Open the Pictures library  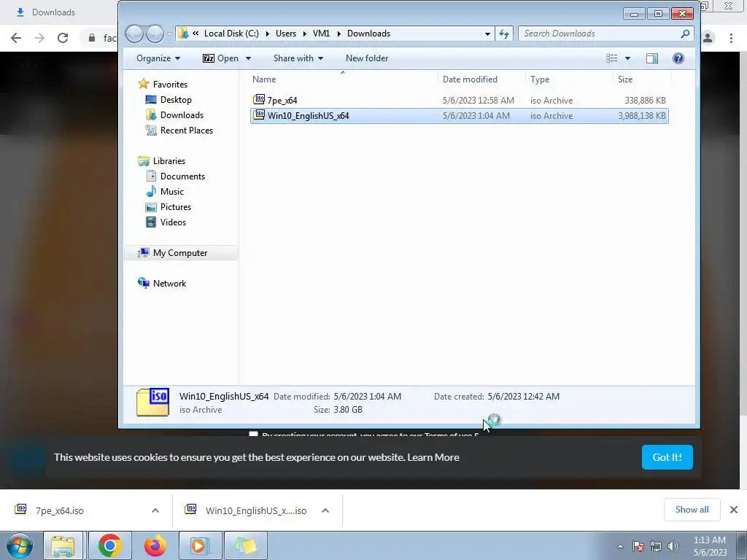point(175,206)
